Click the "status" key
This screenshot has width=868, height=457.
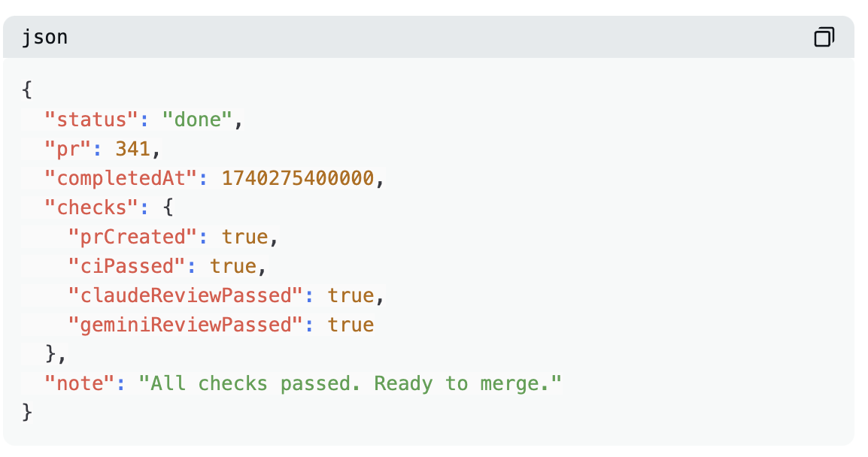pos(92,120)
